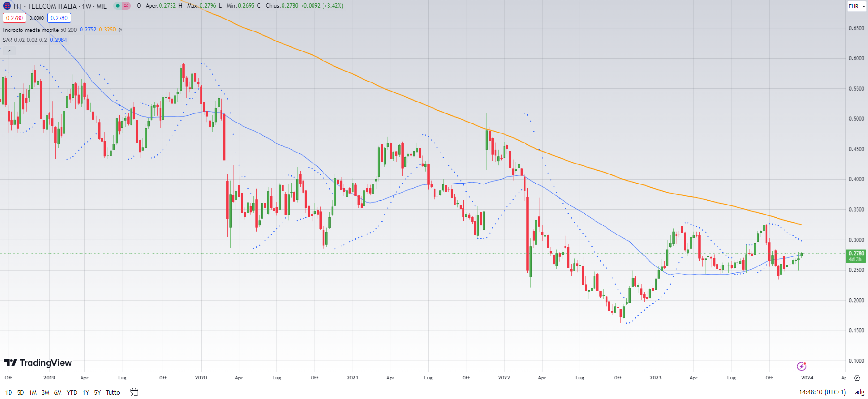Click the 2020 label on time axis
868x399 pixels.
(201, 378)
